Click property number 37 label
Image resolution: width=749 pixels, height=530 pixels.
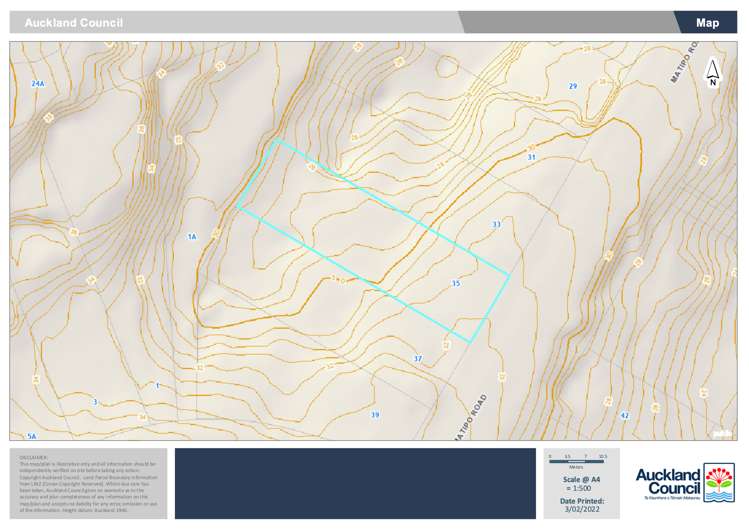[418, 358]
